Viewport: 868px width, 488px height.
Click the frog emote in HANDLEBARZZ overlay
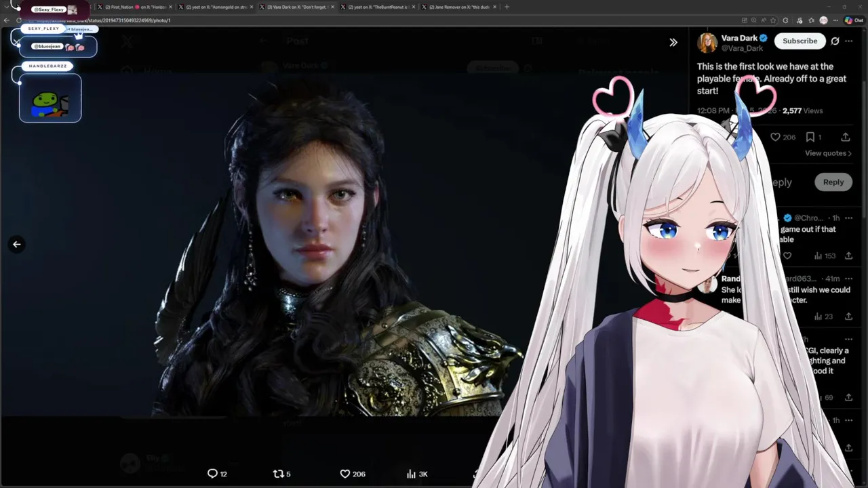pos(50,103)
